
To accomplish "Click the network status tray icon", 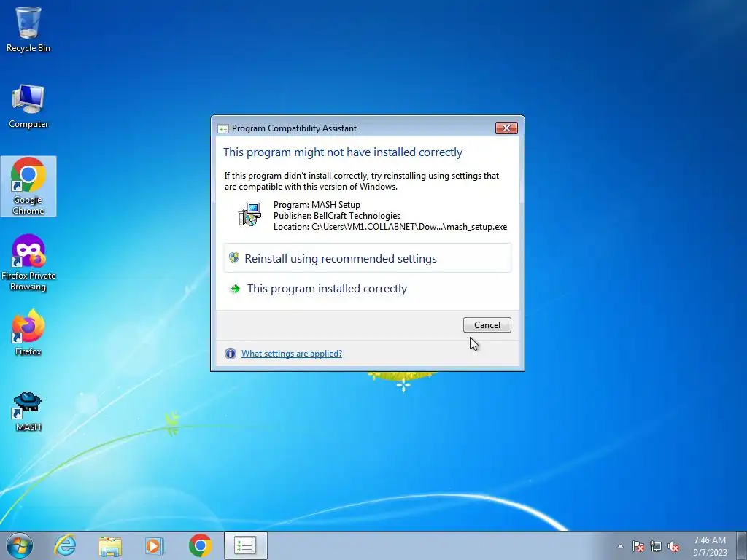I will [656, 546].
